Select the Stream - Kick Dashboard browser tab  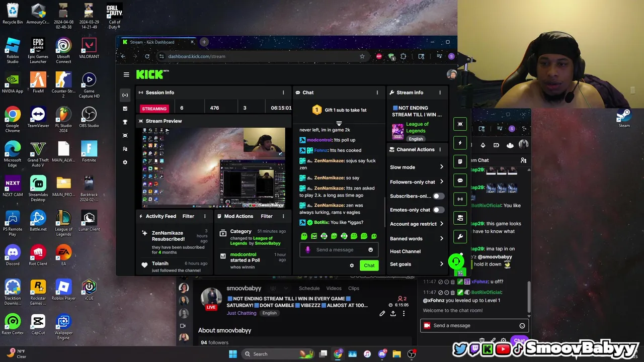pos(157,42)
